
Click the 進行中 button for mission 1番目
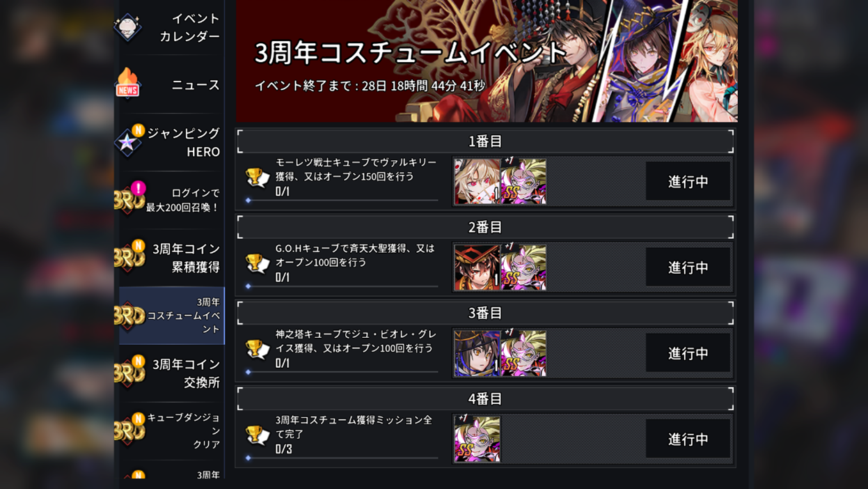coord(688,181)
